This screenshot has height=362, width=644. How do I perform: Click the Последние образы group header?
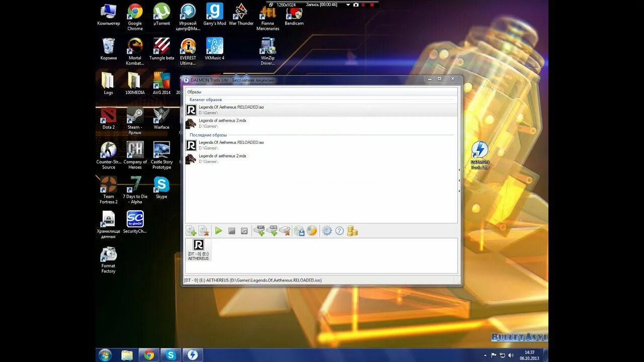(x=208, y=135)
